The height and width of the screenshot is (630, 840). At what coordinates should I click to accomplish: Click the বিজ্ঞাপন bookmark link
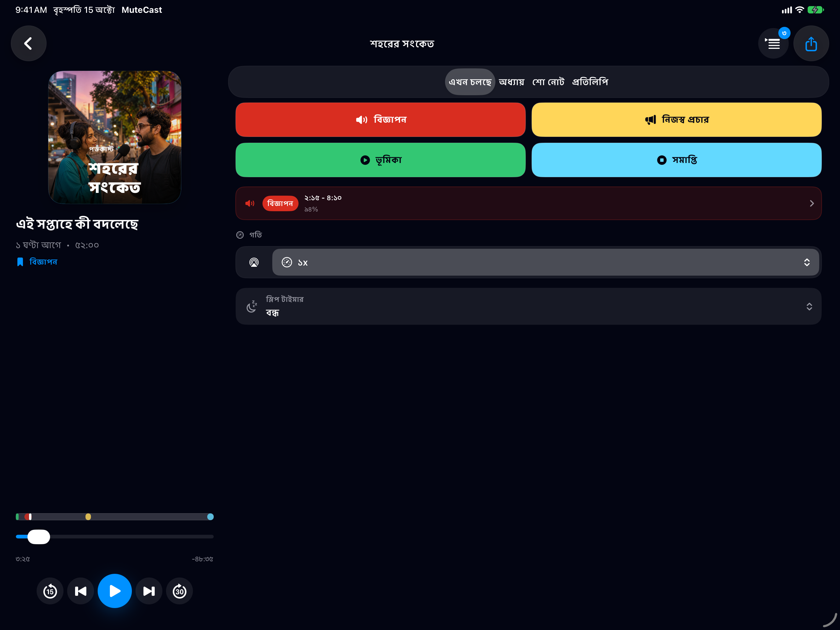43,262
